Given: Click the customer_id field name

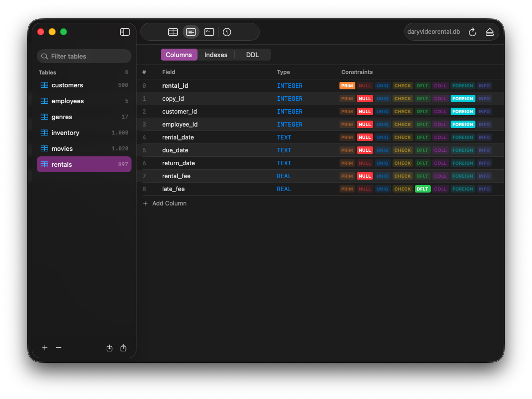Looking at the screenshot, I should [x=180, y=112].
